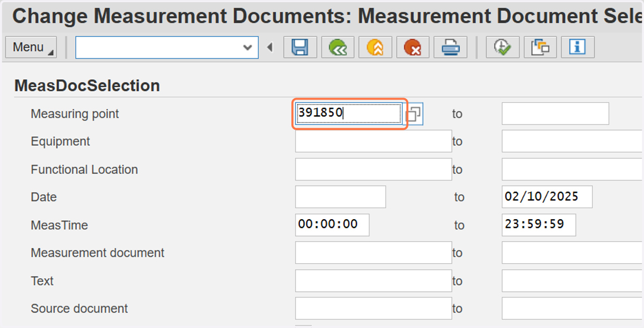Image resolution: width=644 pixels, height=328 pixels.
Task: Select the Measuring point 'to' field
Action: click(555, 114)
